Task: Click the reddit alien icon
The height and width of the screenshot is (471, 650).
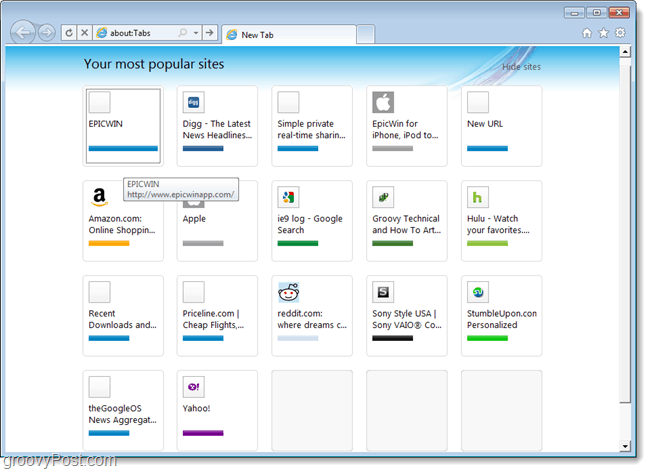Action: [x=289, y=292]
